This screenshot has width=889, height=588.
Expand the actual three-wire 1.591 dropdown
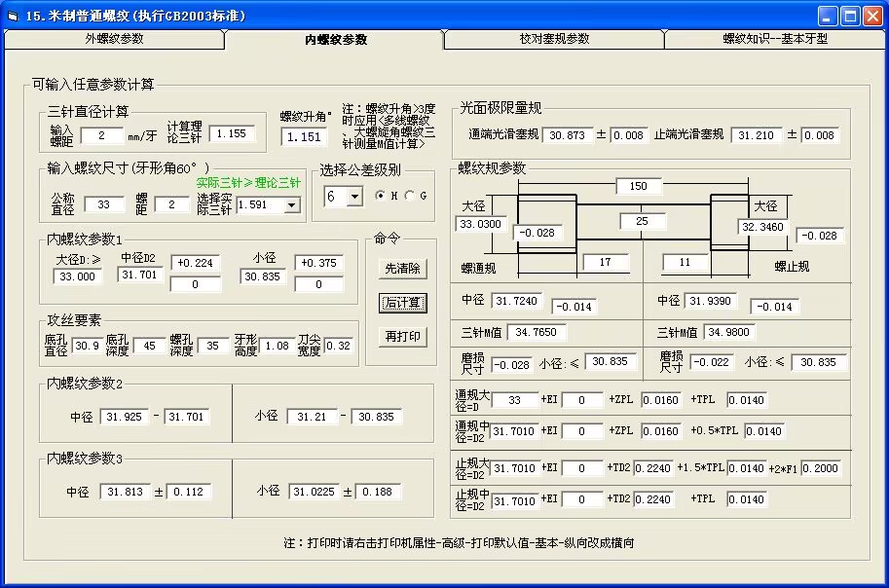(292, 204)
